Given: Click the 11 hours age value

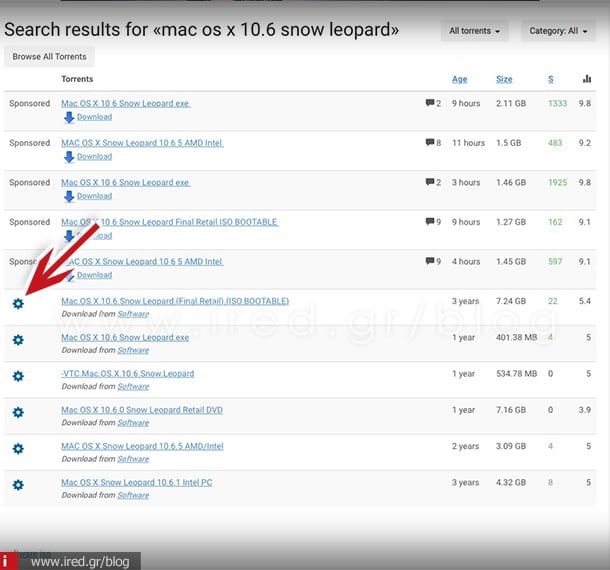Looking at the screenshot, I should pyautogui.click(x=468, y=143).
